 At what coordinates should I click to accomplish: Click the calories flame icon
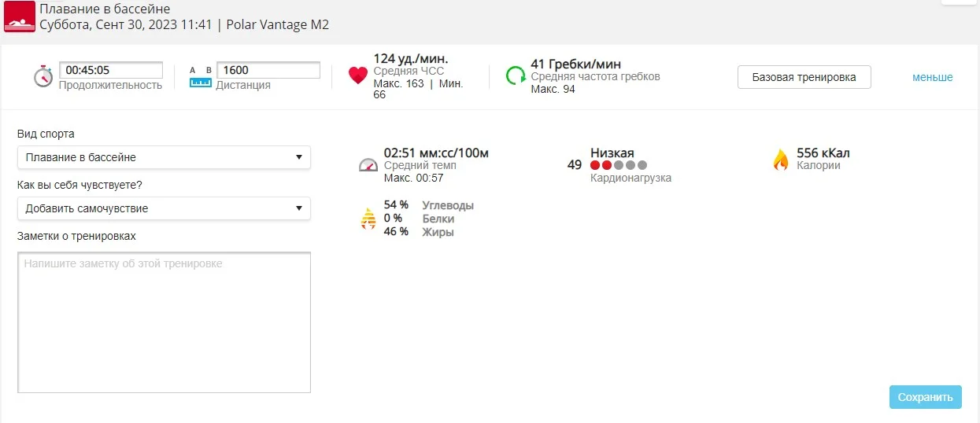(x=781, y=160)
